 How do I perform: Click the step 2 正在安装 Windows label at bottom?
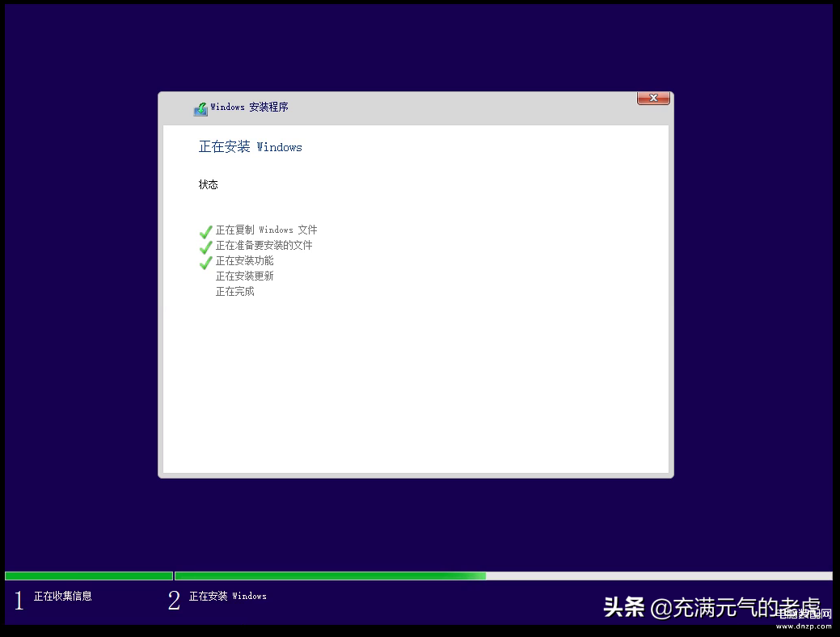pos(228,596)
